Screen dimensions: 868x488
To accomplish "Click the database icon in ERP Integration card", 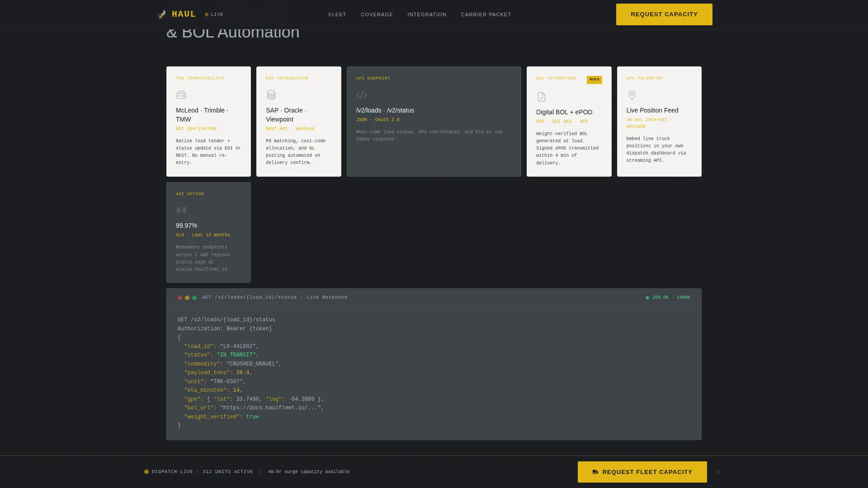I will [x=271, y=95].
